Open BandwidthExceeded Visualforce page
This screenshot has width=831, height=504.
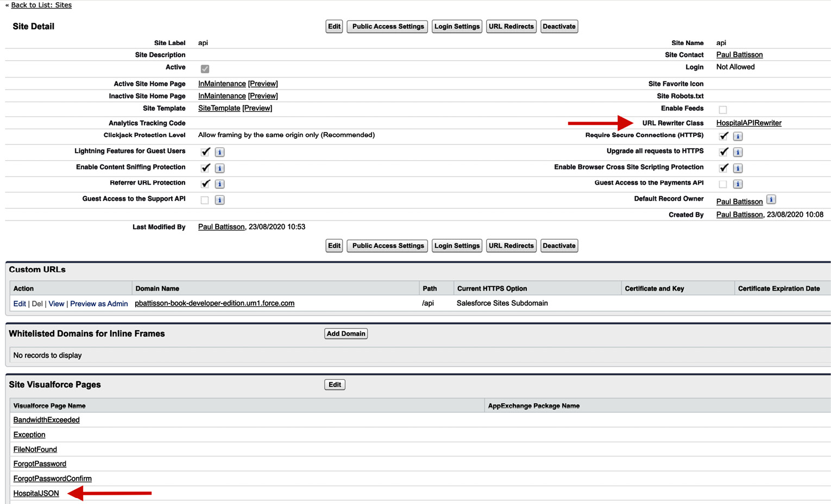[46, 420]
